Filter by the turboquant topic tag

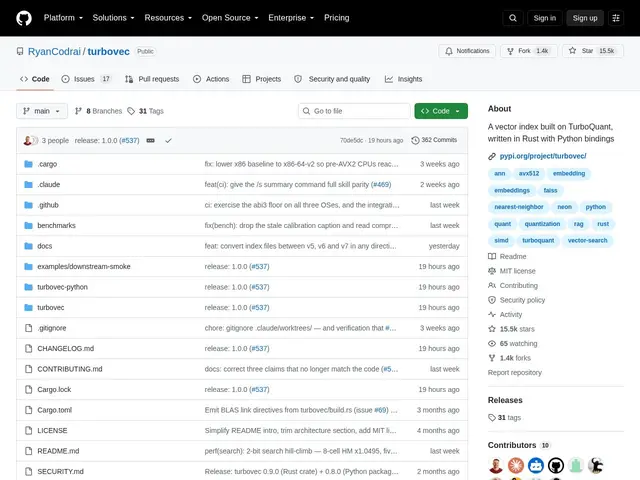point(538,240)
